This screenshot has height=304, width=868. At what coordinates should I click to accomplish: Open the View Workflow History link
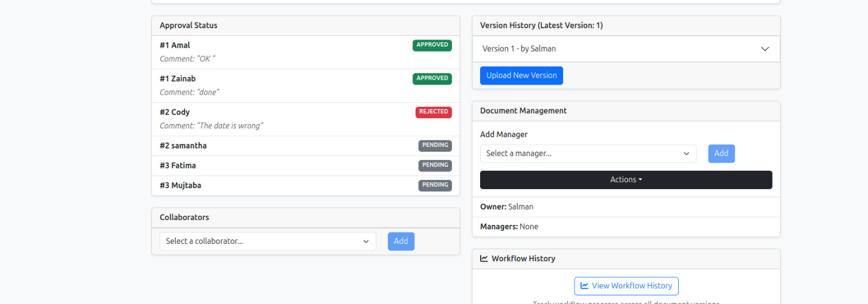point(626,286)
